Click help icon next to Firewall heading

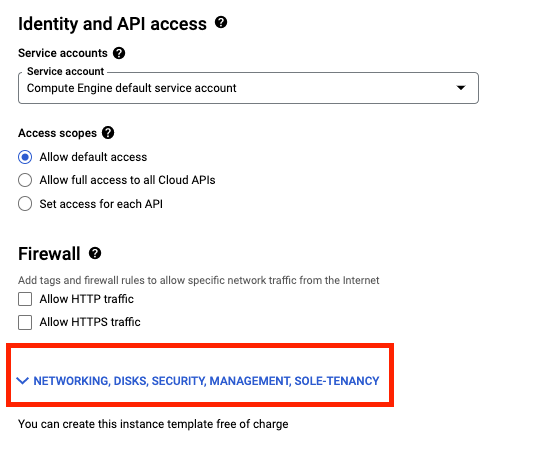point(95,253)
